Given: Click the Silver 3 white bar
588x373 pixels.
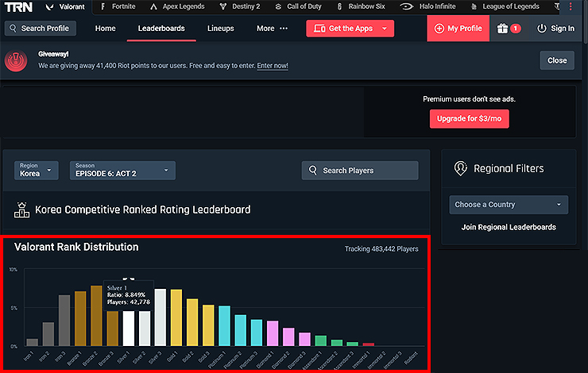Looking at the screenshot, I should click(161, 317).
